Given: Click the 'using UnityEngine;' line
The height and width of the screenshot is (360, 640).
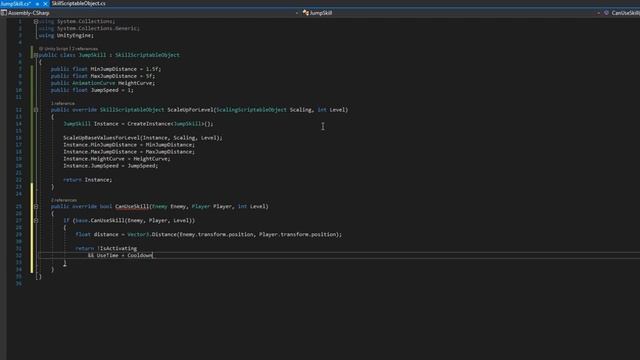Looking at the screenshot, I should pos(66,36).
